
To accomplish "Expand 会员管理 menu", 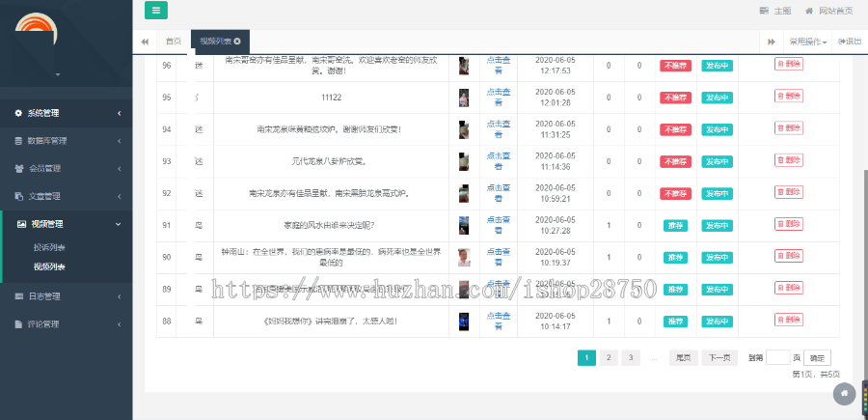I will [67, 168].
